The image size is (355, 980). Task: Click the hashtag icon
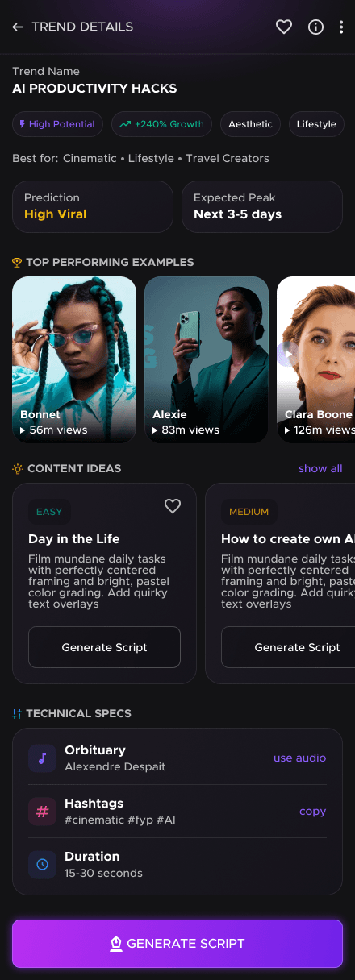42,811
